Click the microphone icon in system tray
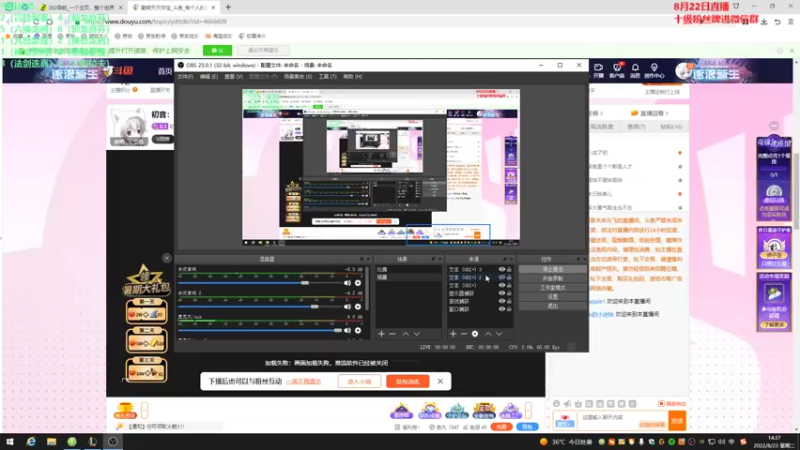Image resolution: width=800 pixels, height=450 pixels. click(x=641, y=442)
